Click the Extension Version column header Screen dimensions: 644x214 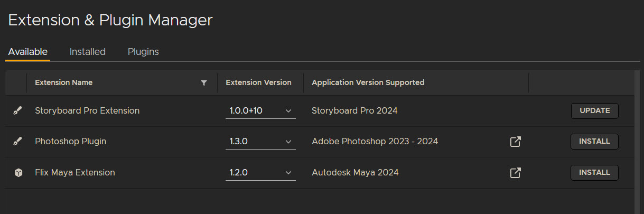pyautogui.click(x=258, y=83)
